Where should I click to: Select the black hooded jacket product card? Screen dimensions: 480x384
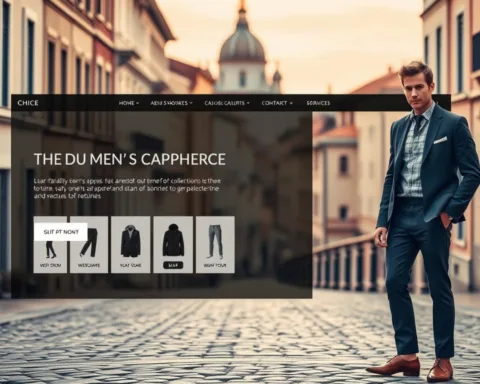tap(173, 244)
